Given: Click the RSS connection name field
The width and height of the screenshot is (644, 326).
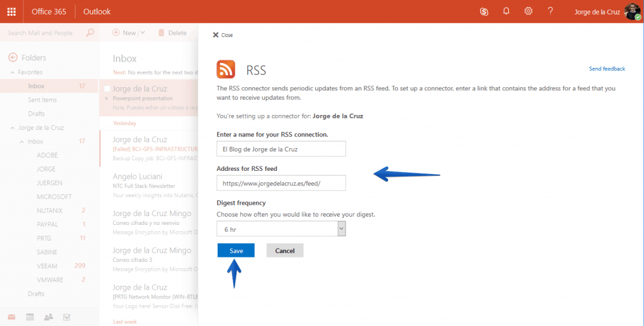Looking at the screenshot, I should [281, 149].
